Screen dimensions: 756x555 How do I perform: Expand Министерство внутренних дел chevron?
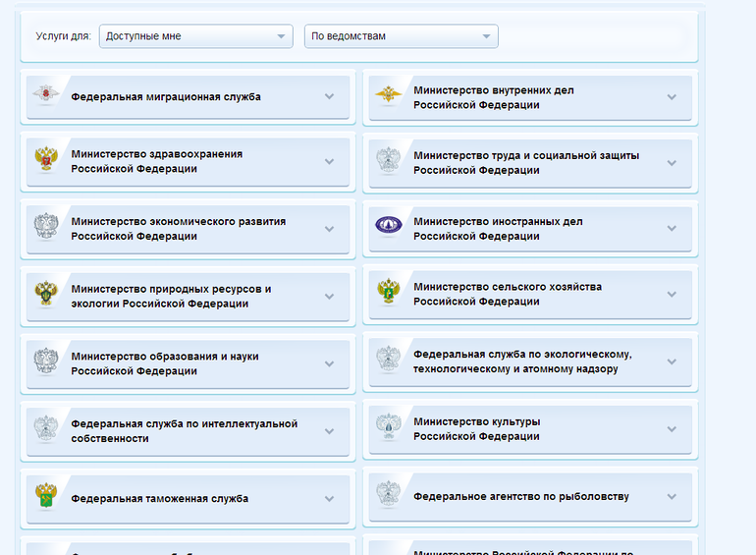pos(672,97)
